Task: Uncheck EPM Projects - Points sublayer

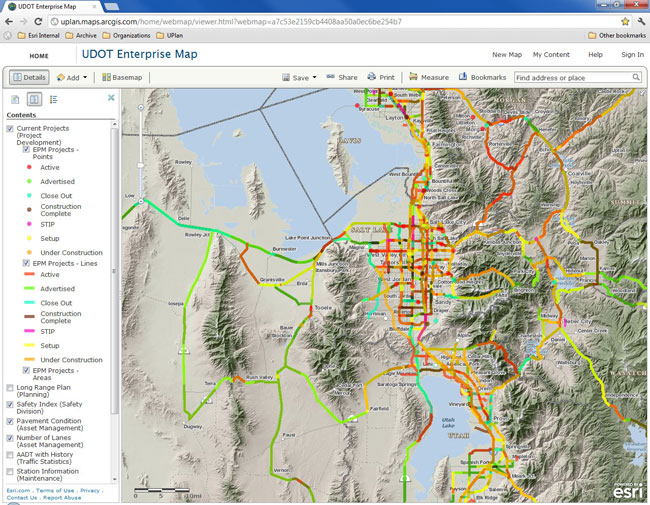Action: pos(26,149)
